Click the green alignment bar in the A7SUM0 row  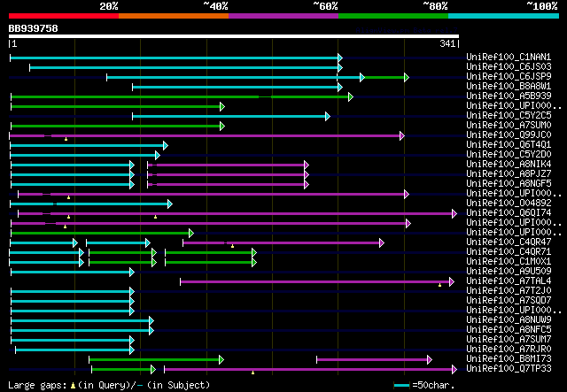click(118, 126)
